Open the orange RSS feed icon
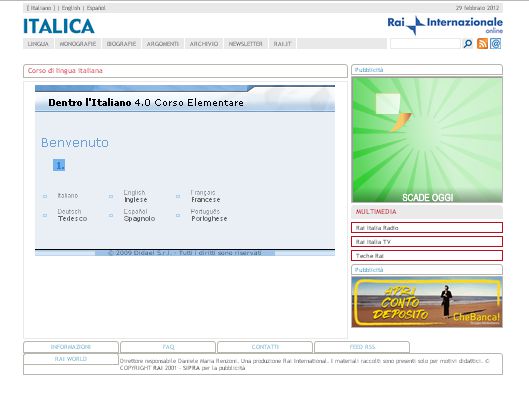The image size is (529, 396). click(482, 44)
